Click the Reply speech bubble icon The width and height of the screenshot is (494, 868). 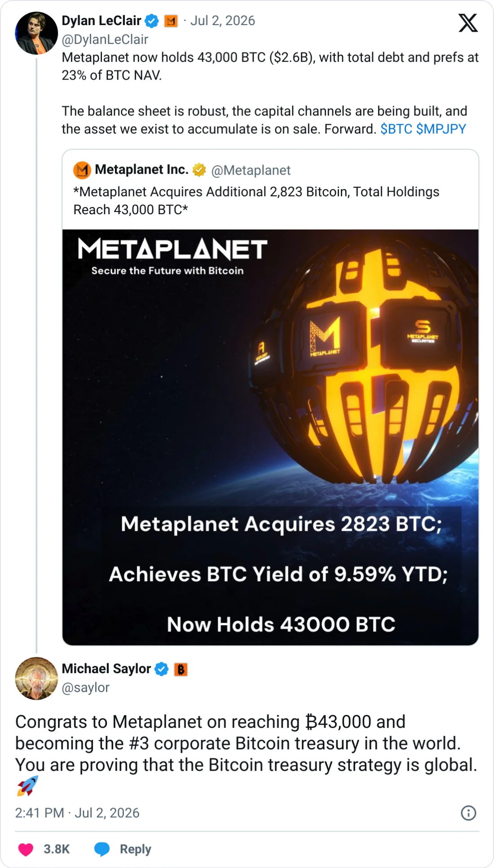click(102, 849)
